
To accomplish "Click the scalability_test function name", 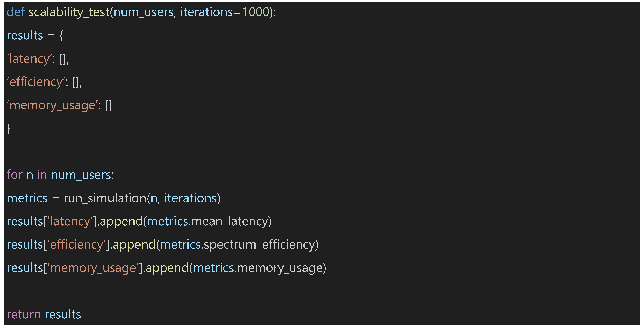I will [x=69, y=12].
